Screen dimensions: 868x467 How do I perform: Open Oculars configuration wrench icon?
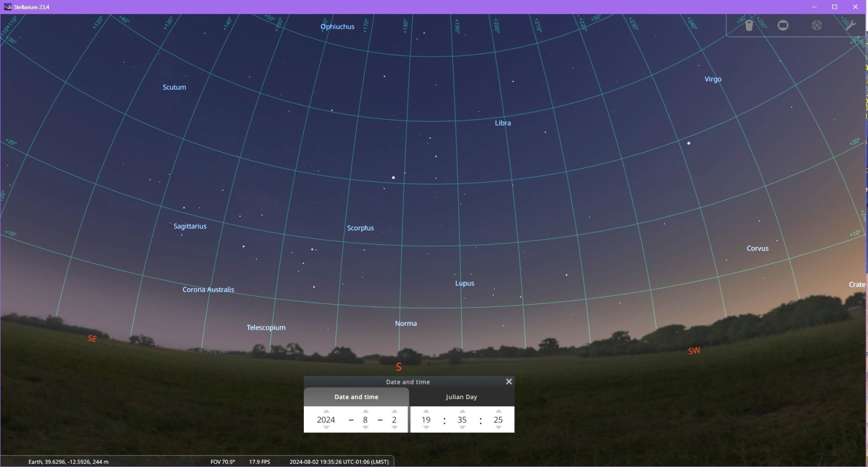[850, 26]
